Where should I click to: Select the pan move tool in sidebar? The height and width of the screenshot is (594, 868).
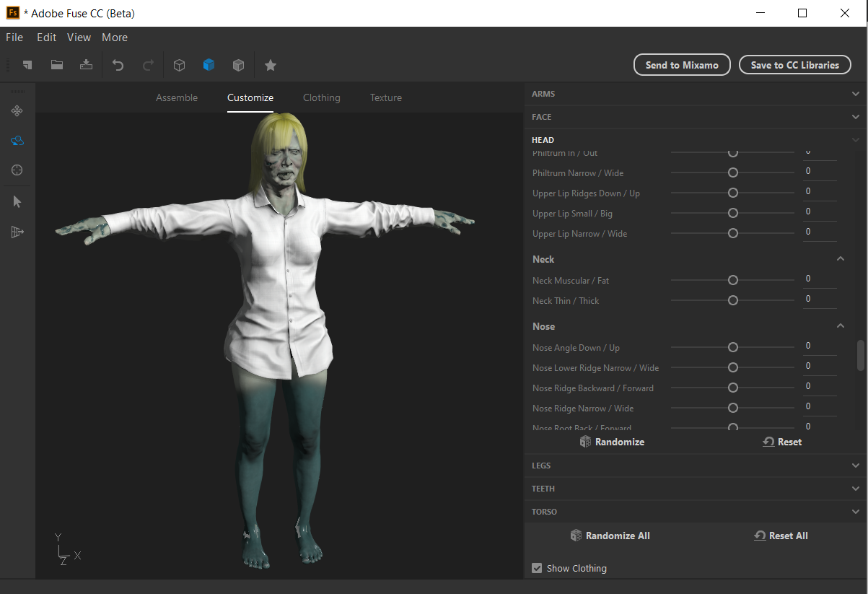(x=17, y=110)
